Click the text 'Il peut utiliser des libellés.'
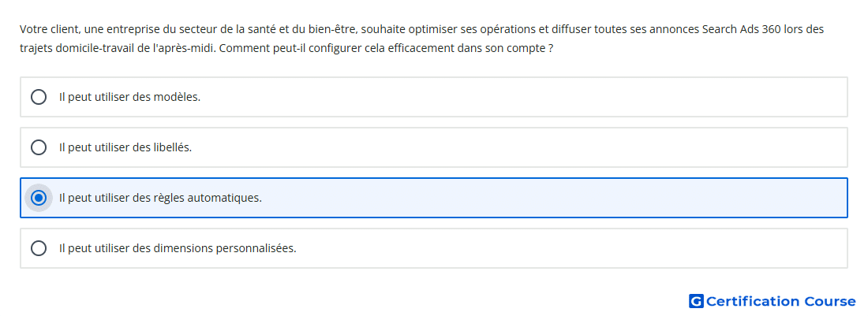 point(125,147)
